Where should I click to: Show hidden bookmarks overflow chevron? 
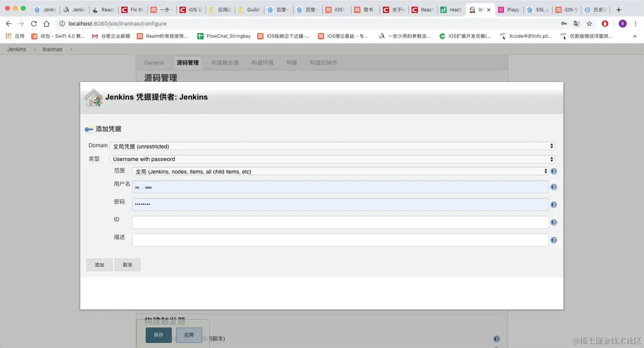coord(635,36)
